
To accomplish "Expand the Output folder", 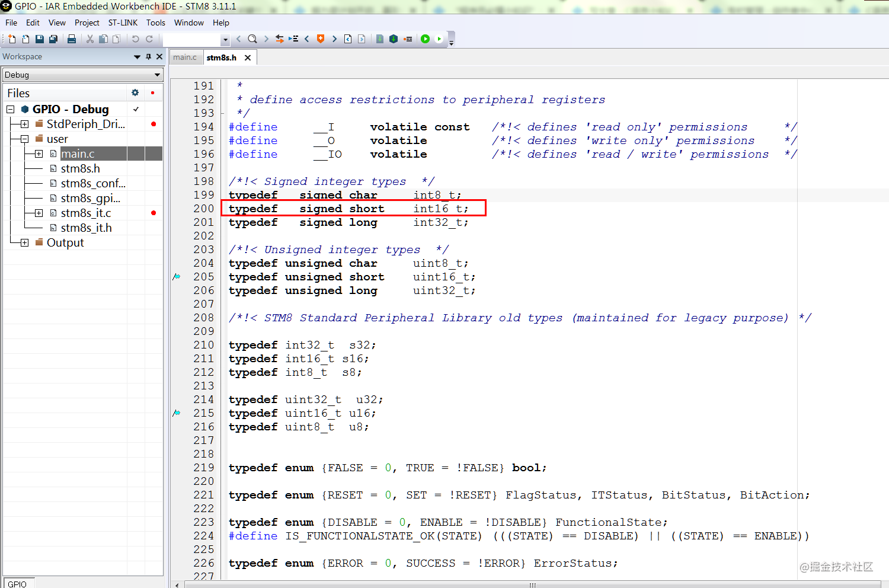I will coord(24,242).
